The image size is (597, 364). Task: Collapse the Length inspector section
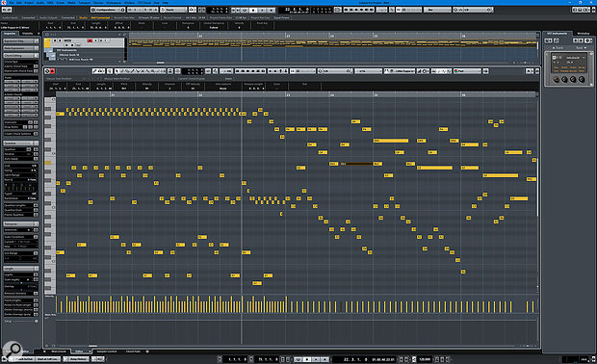click(21, 268)
